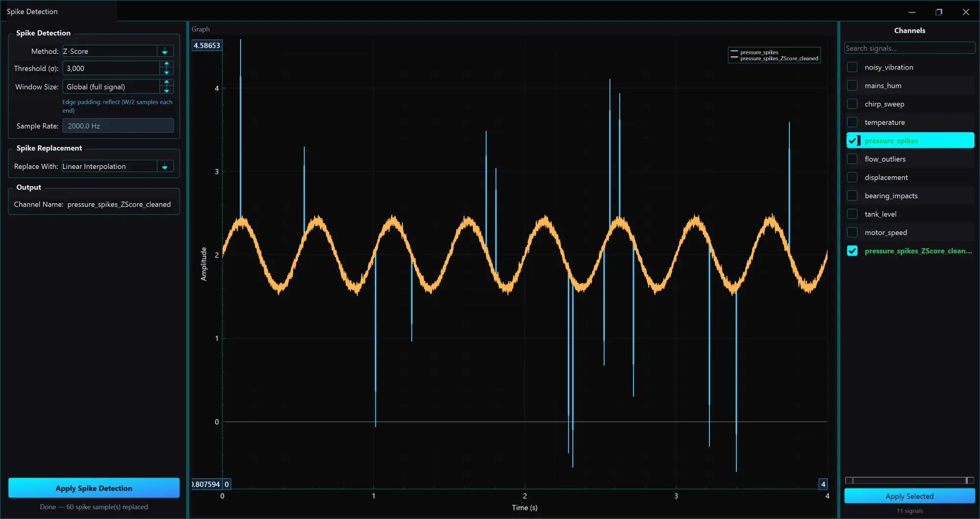Click the x-axis end value box 4
Image resolution: width=980 pixels, height=519 pixels.
823,484
